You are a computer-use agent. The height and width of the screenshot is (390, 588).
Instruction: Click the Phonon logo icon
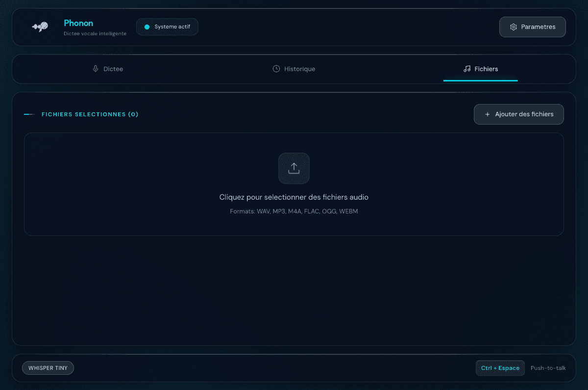(40, 27)
